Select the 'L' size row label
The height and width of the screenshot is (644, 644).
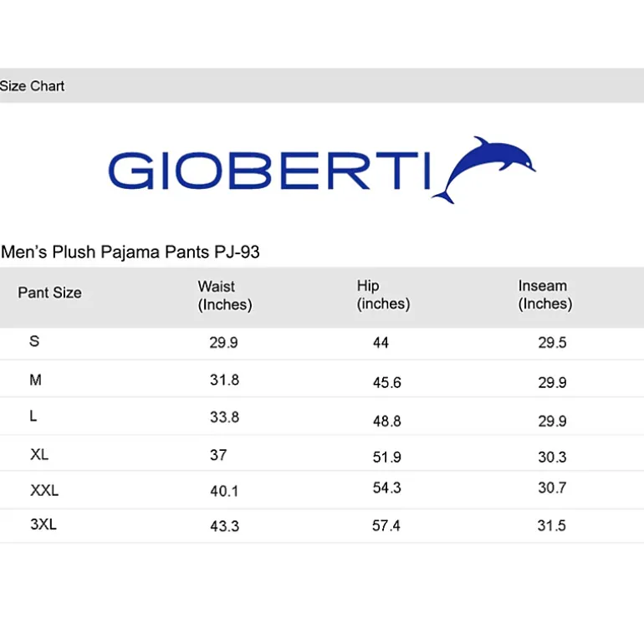pyautogui.click(x=33, y=416)
